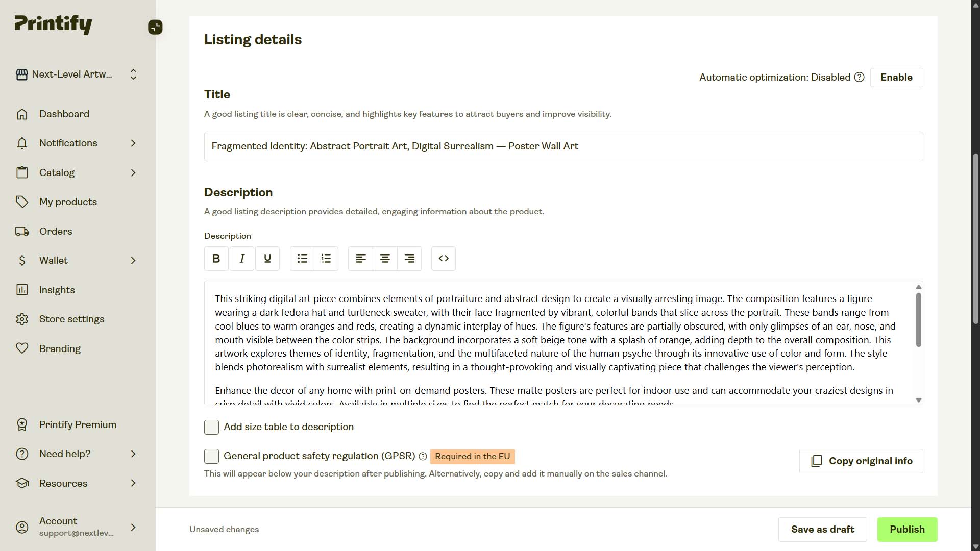Image resolution: width=980 pixels, height=551 pixels.
Task: Open the GPSR help tooltip
Action: 423,457
